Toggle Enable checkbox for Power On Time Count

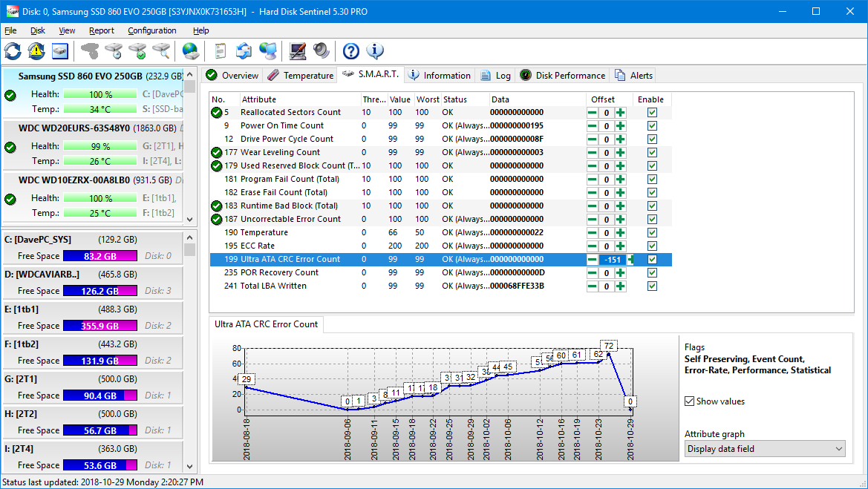tap(652, 125)
